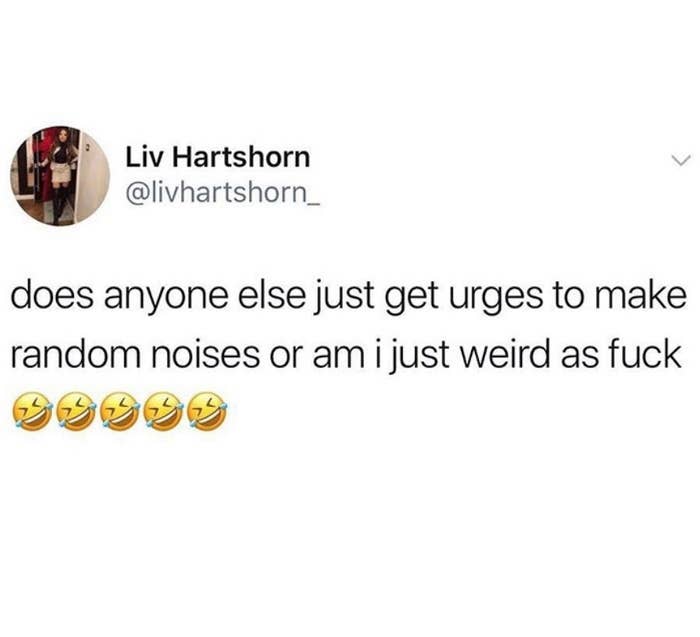
Task: Open the tweet options chevron menu
Action: tap(681, 160)
